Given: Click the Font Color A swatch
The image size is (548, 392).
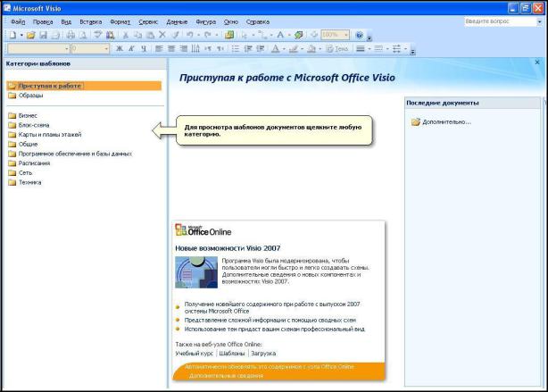Looking at the screenshot, I should point(276,48).
